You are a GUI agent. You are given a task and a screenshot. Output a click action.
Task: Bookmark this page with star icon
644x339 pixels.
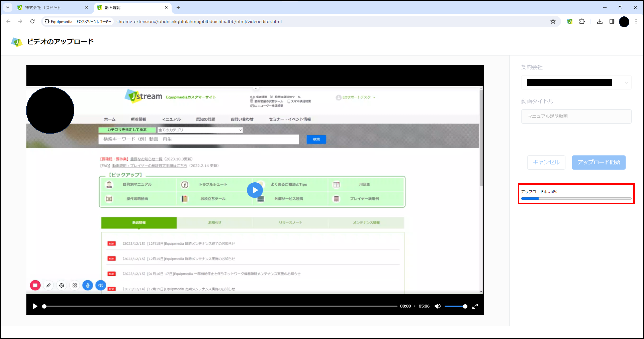point(553,22)
